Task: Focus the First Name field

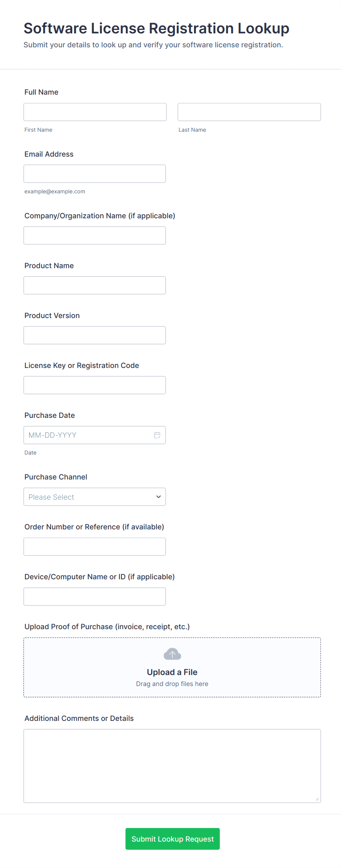Action: pos(95,112)
